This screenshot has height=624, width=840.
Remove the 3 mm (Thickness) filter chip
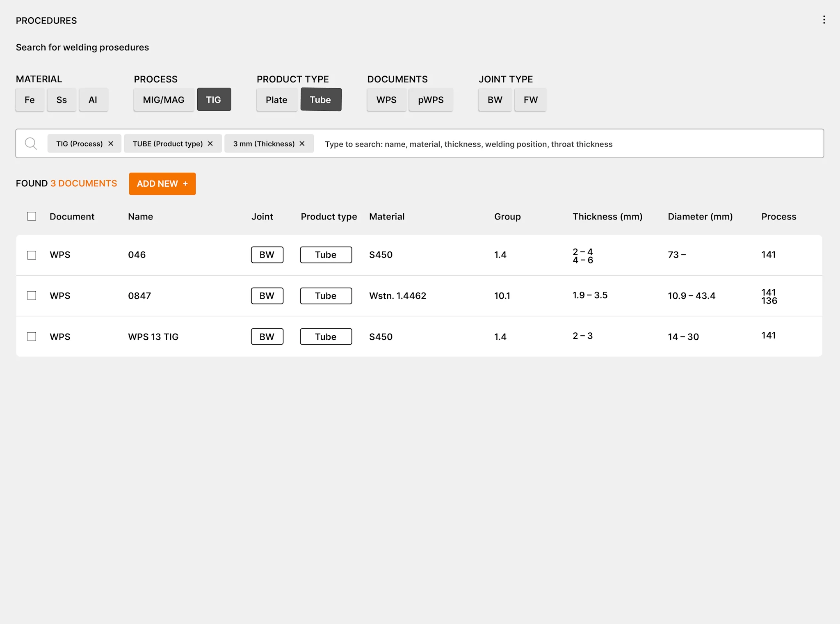point(302,144)
